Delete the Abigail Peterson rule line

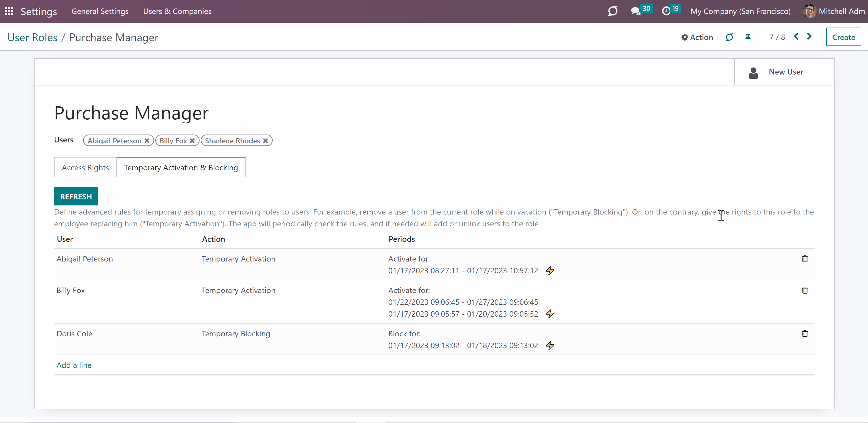click(805, 259)
